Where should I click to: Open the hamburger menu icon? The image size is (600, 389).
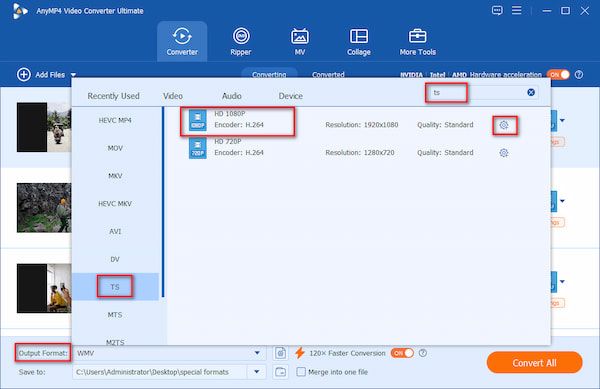click(517, 10)
